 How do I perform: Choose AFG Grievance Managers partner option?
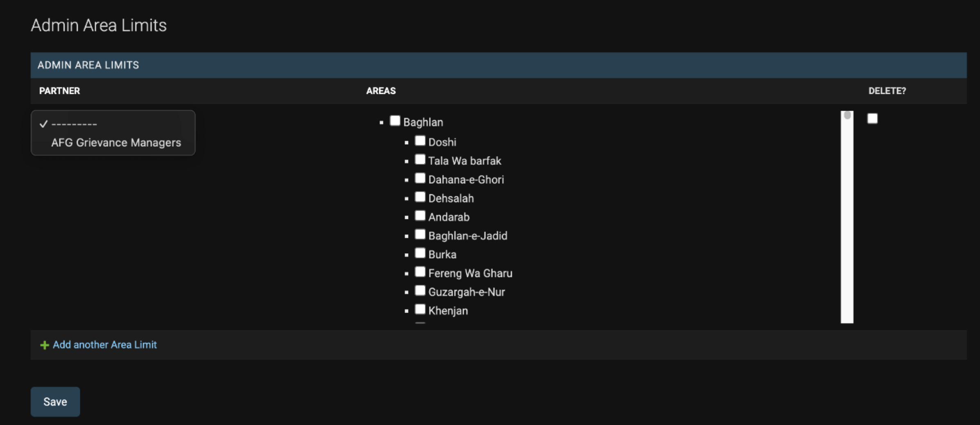point(116,143)
